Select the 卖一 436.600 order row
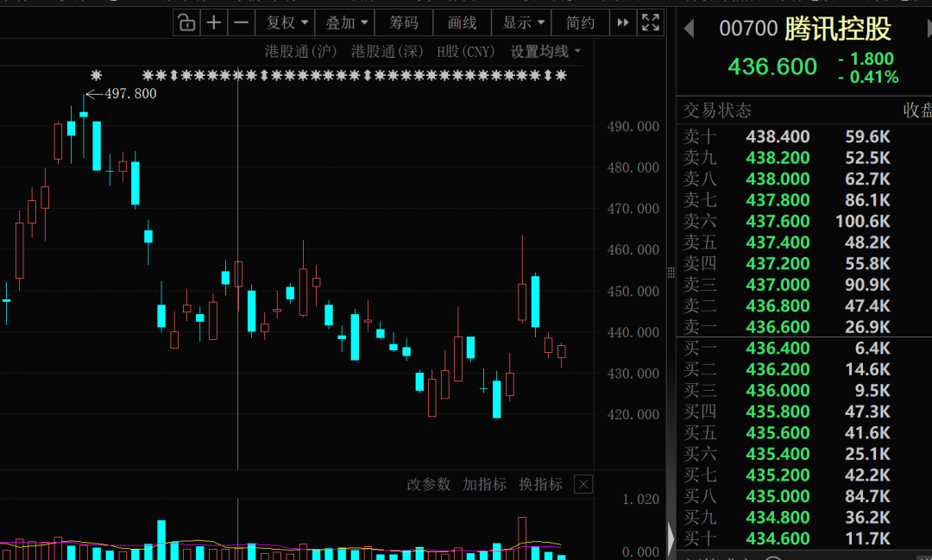Image resolution: width=932 pixels, height=560 pixels. coord(803,327)
